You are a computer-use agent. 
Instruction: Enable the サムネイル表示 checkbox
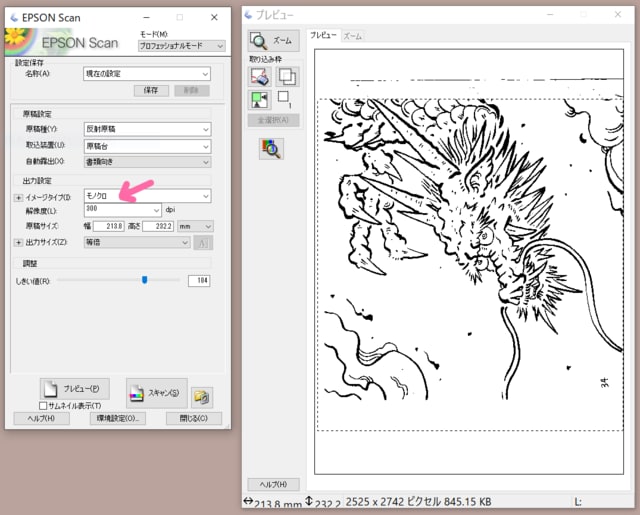click(x=43, y=405)
